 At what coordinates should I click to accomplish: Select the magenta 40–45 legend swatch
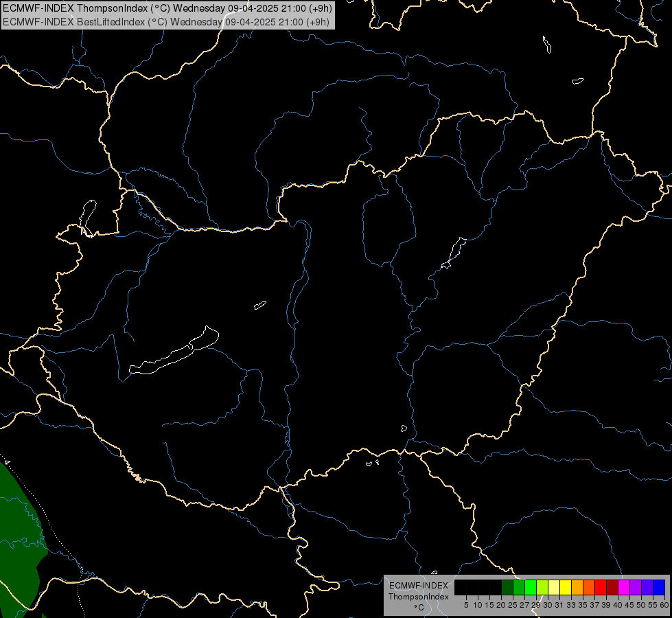click(x=624, y=587)
